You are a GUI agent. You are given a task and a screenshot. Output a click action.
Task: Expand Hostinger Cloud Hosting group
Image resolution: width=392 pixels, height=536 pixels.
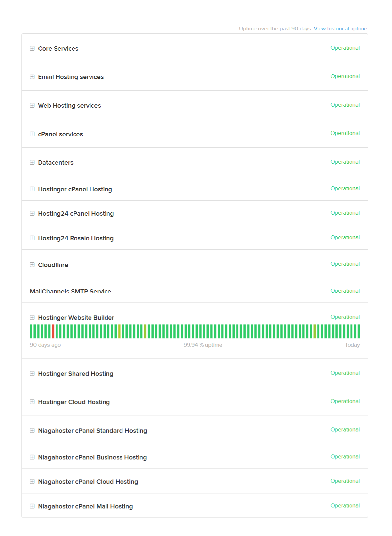tap(32, 402)
